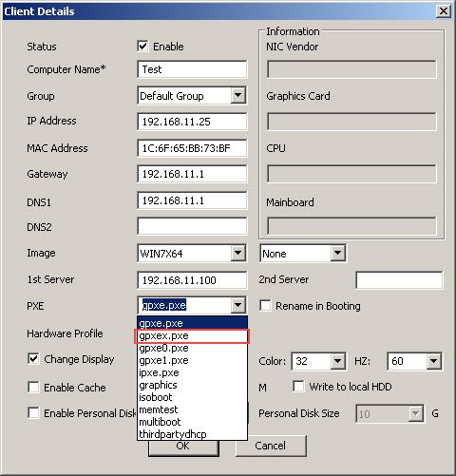Image resolution: width=456 pixels, height=476 pixels.
Task: Choose ipxe.pxe from the PXE options
Action: tap(192, 372)
